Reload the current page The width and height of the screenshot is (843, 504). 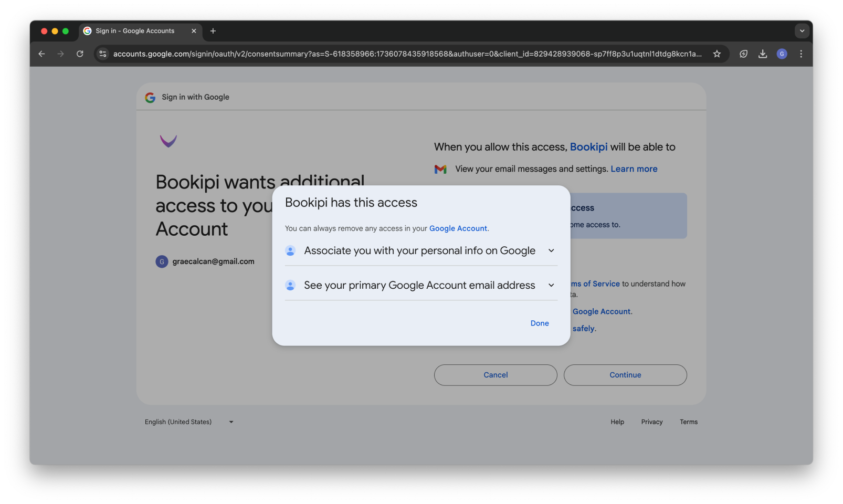coord(80,54)
